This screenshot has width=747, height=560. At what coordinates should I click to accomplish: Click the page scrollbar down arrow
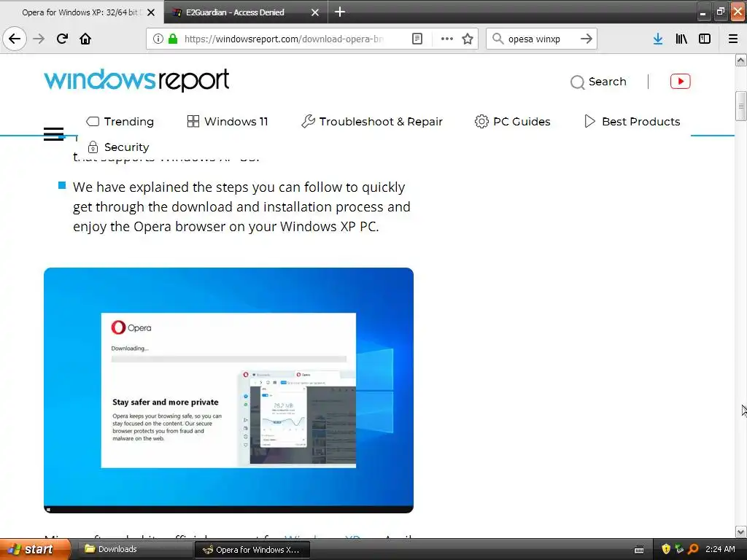tap(740, 532)
